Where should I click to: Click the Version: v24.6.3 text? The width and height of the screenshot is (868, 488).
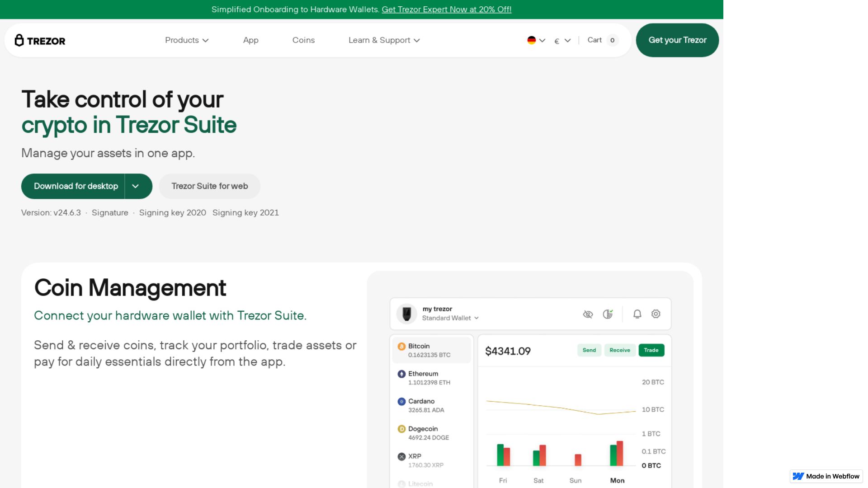pyautogui.click(x=51, y=213)
